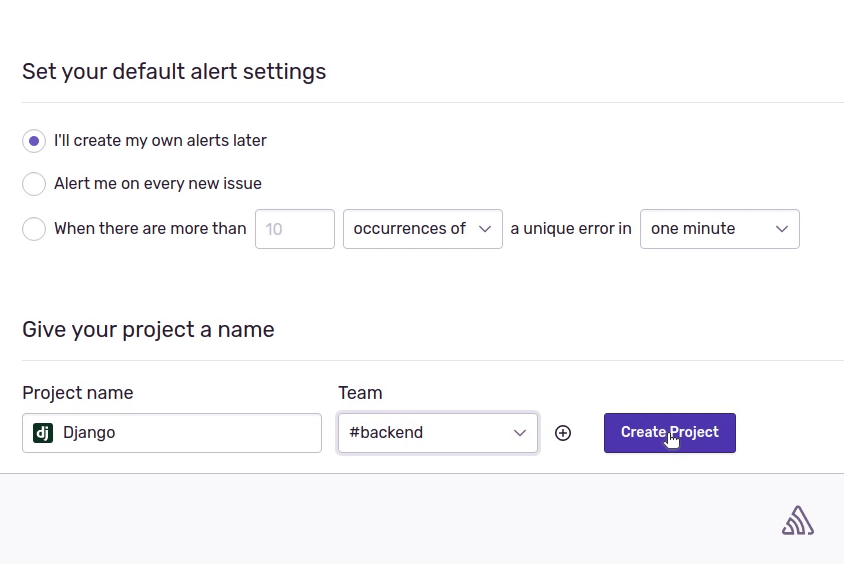Screen dimensions: 844x564
Task: Click the threshold number field showing 10
Action: [x=294, y=229]
